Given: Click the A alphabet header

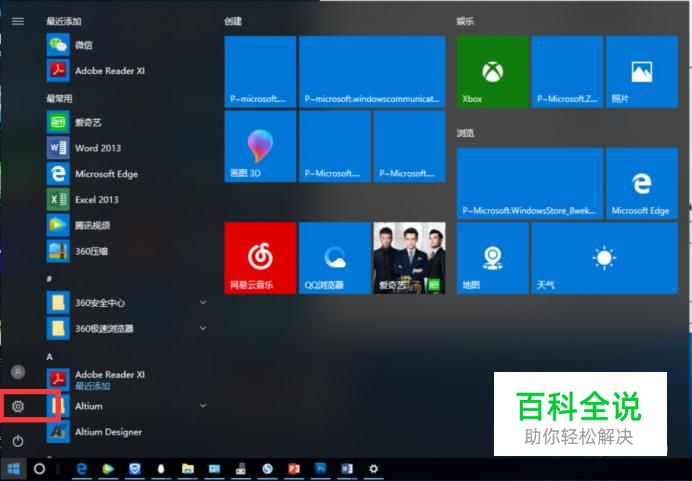Looking at the screenshot, I should point(50,356).
